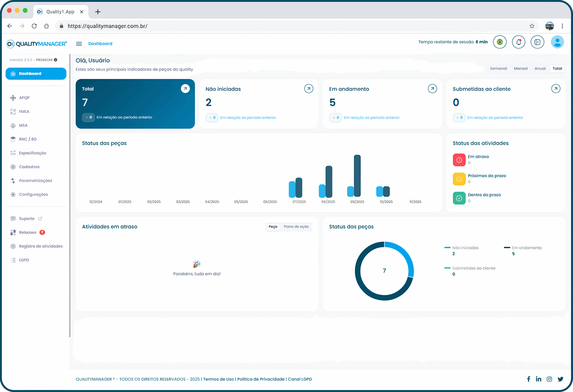Viewport: 573px width, 392px height.
Task: Open Submetidas ao cliente arrow icon
Action: pyautogui.click(x=556, y=89)
